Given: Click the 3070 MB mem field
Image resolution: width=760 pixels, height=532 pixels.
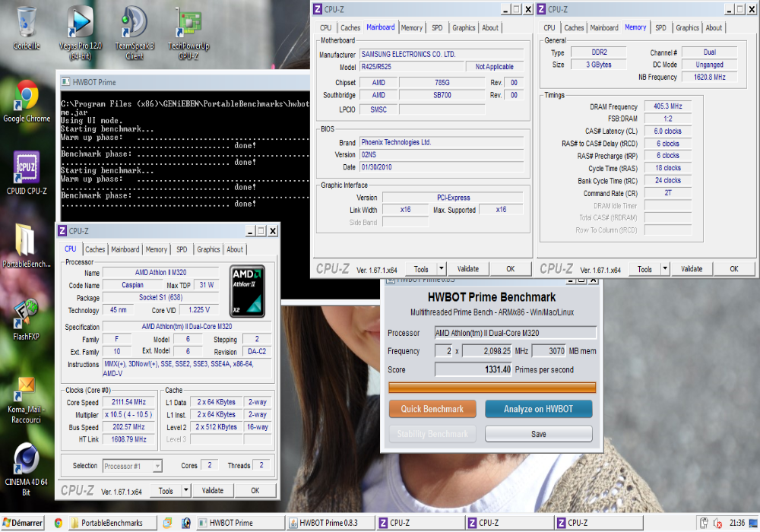Looking at the screenshot, I should pos(549,351).
